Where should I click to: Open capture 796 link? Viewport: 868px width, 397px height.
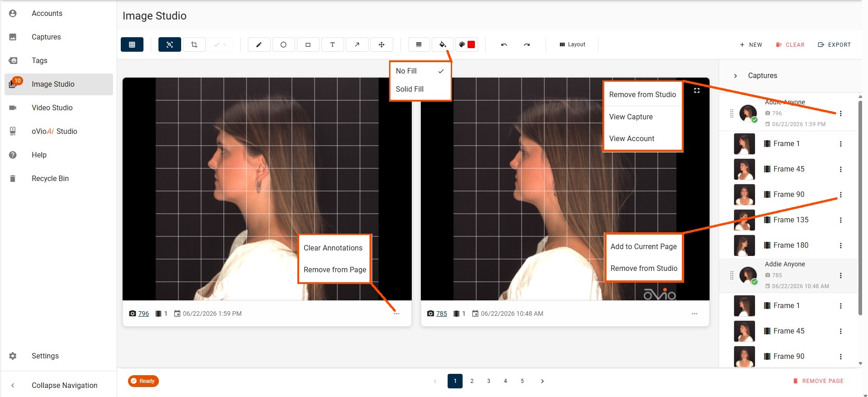[x=143, y=314]
